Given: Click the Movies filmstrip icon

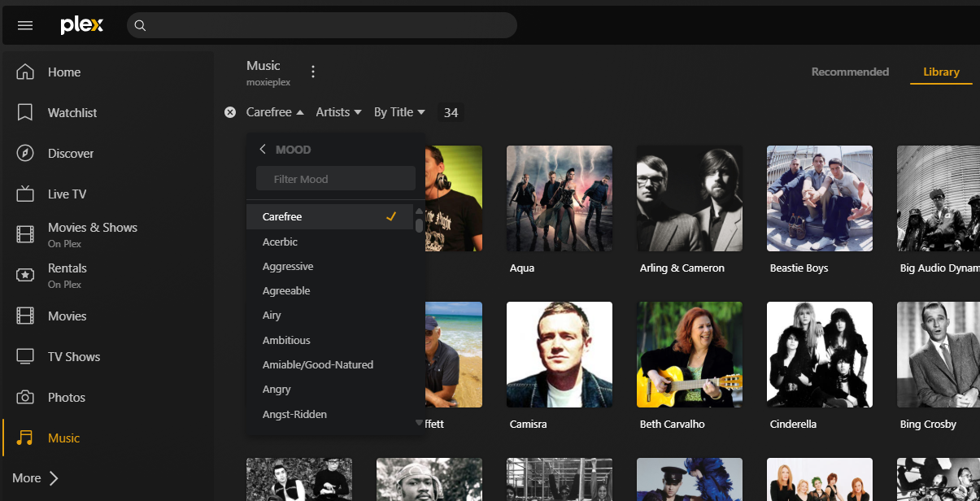Looking at the screenshot, I should (x=25, y=316).
